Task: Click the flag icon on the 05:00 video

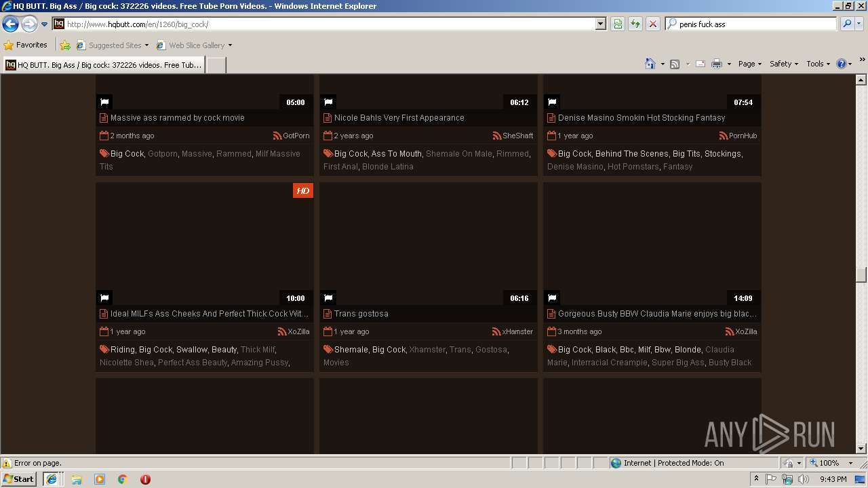Action: click(104, 102)
